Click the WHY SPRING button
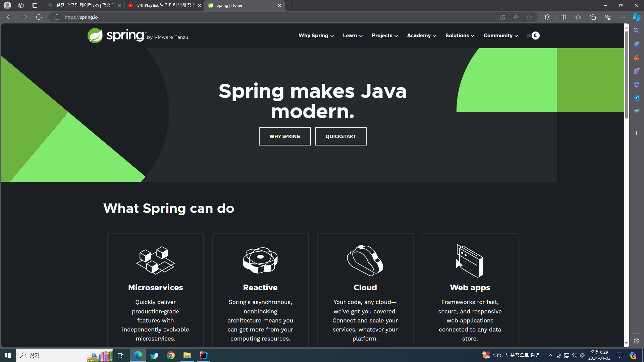Viewport: 644px width, 362px height. tap(284, 136)
